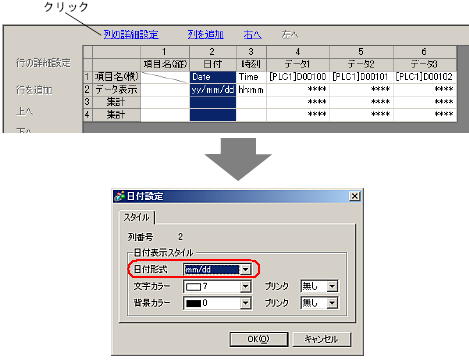
Task: Select column header 1
Action: (165, 52)
